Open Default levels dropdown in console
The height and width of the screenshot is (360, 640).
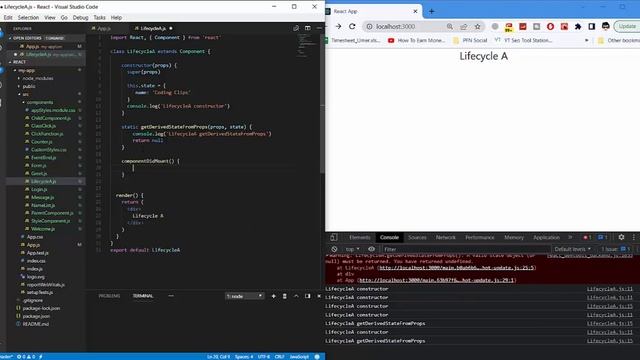572,249
